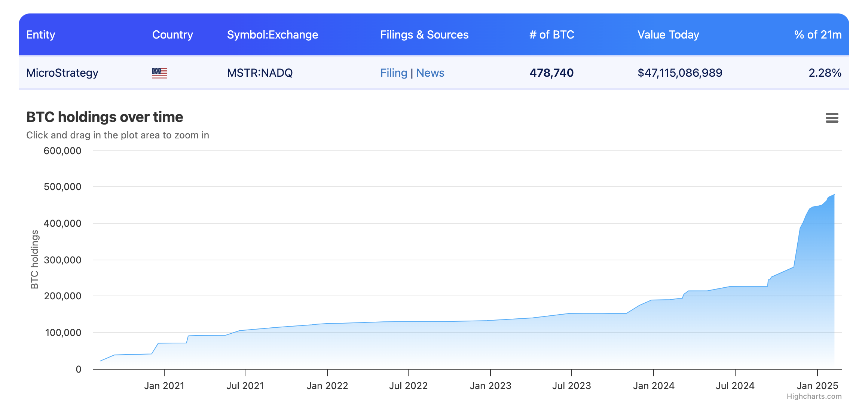Click the % of 21m header
The image size is (868, 410).
pos(817,35)
